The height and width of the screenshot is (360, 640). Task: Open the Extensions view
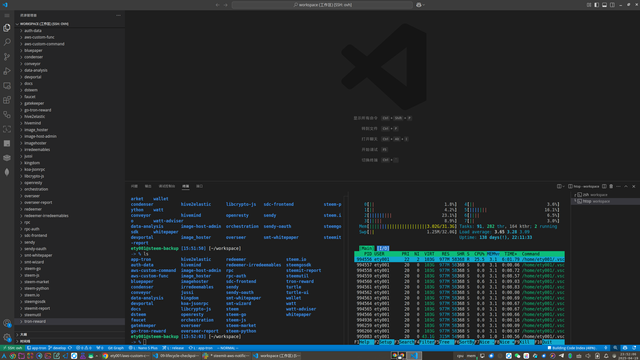pyautogui.click(x=7, y=100)
